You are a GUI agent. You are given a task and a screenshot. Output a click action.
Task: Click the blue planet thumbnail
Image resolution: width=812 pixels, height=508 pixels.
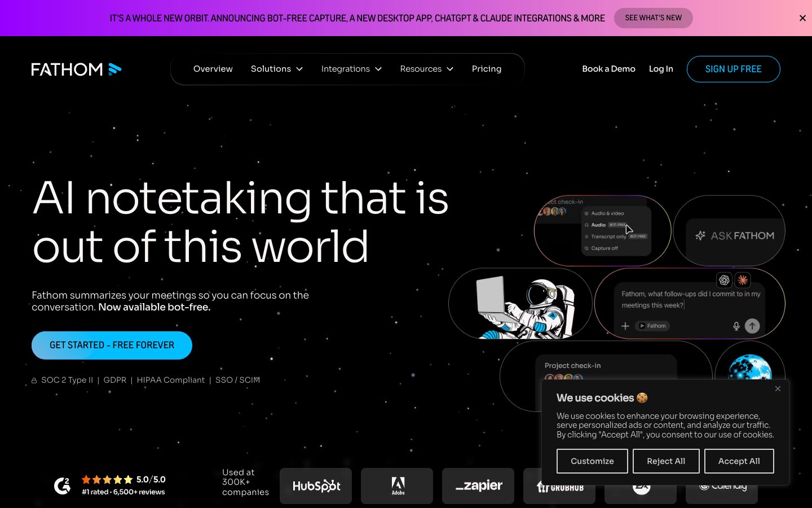coord(750,367)
